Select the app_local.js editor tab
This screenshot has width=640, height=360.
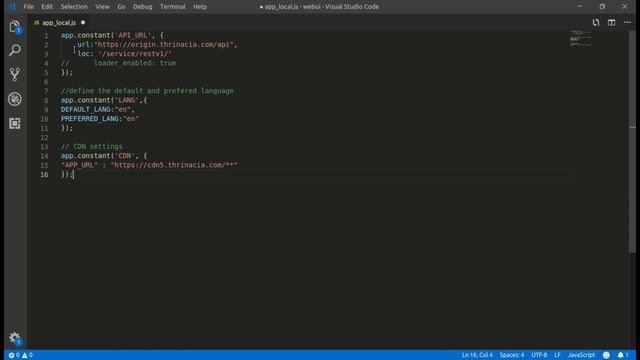(59, 22)
